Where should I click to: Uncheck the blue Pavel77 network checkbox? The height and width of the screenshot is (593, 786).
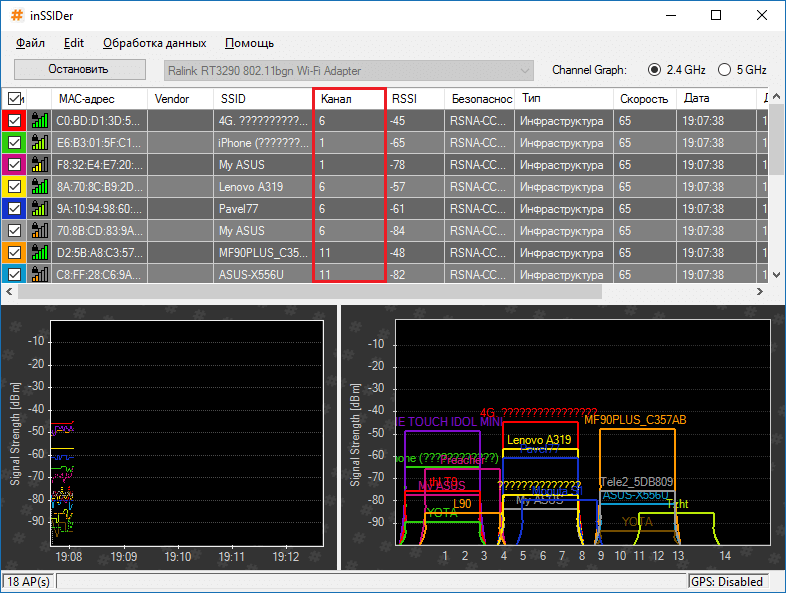pos(14,209)
